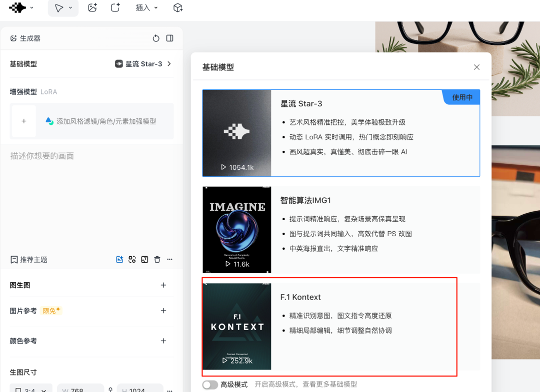Toggle the sidebar panel layout icon
540x392 pixels.
click(170, 38)
